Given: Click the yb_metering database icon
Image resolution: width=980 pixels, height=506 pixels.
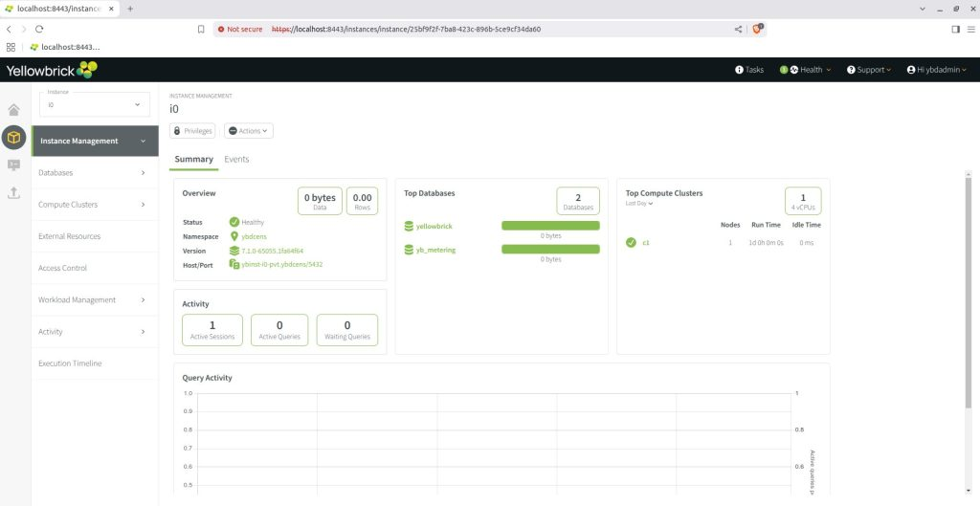Looking at the screenshot, I should pyautogui.click(x=409, y=250).
